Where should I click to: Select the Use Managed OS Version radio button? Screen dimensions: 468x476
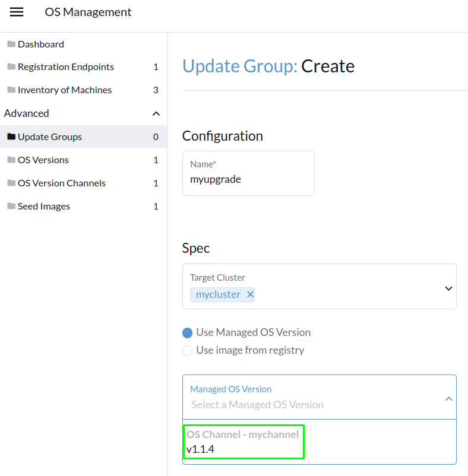coord(187,332)
